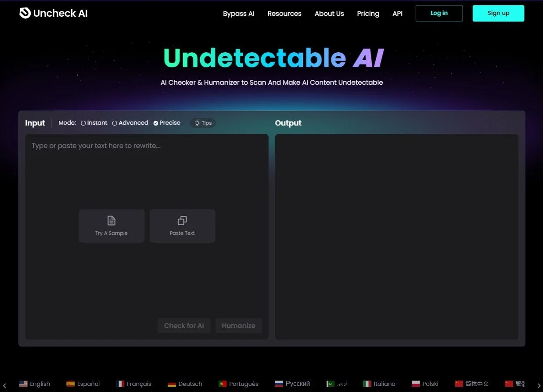Open the Tips lightbulb icon
This screenshot has width=543, height=392.
pyautogui.click(x=197, y=123)
